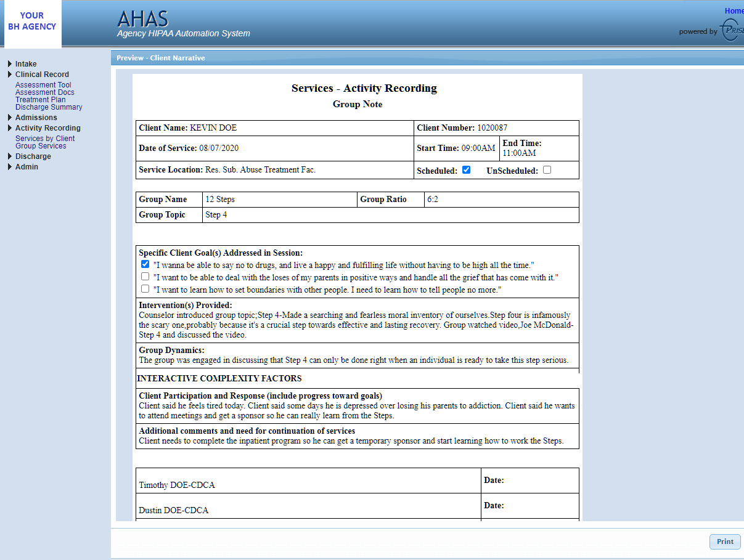
Task: Open the Home link
Action: (x=734, y=10)
